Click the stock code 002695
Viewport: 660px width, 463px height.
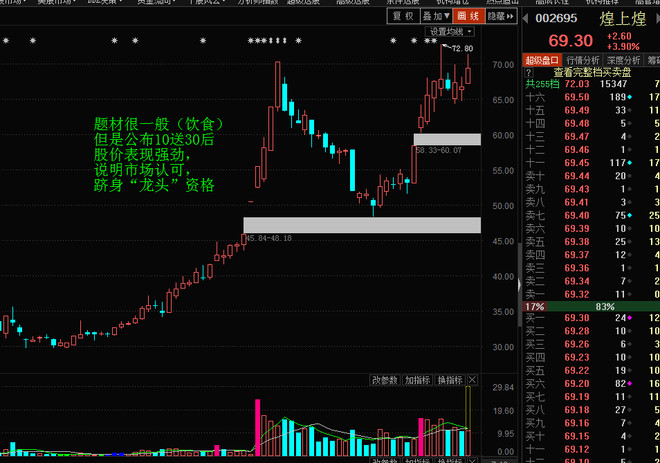click(556, 18)
